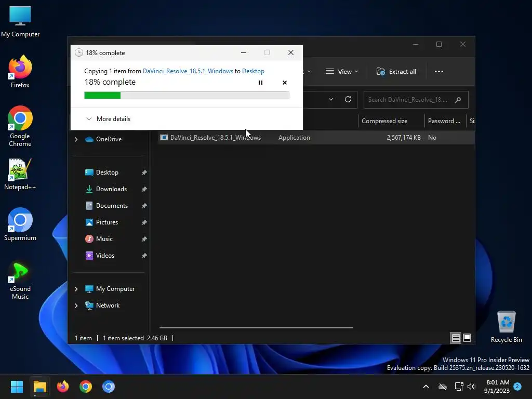Click the DaVinci file's film icon
532x399 pixels.
pyautogui.click(x=164, y=137)
